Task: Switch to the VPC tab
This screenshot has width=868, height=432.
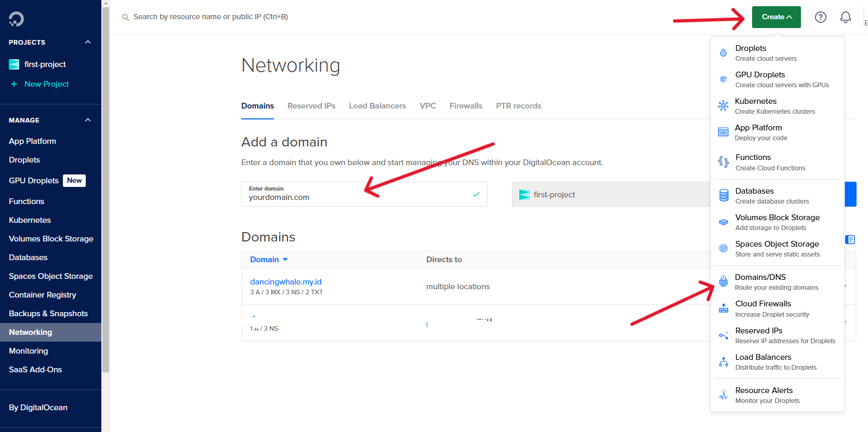Action: tap(428, 106)
